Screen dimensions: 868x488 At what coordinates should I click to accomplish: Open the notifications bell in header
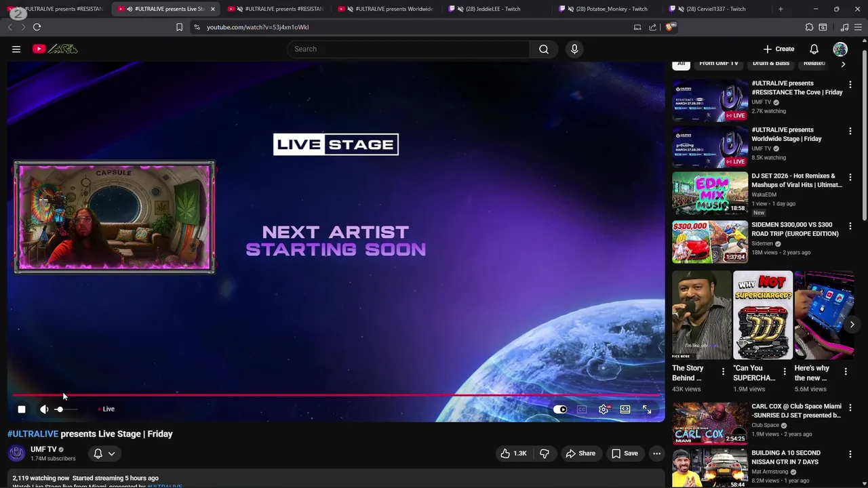[814, 49]
